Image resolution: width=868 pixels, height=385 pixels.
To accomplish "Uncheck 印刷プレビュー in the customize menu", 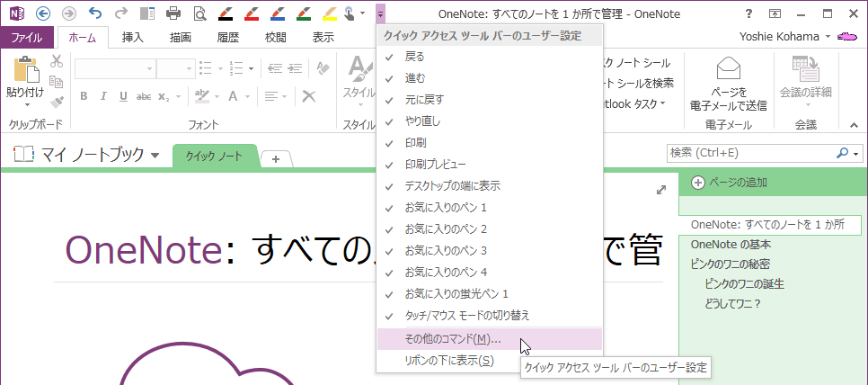I will click(490, 165).
